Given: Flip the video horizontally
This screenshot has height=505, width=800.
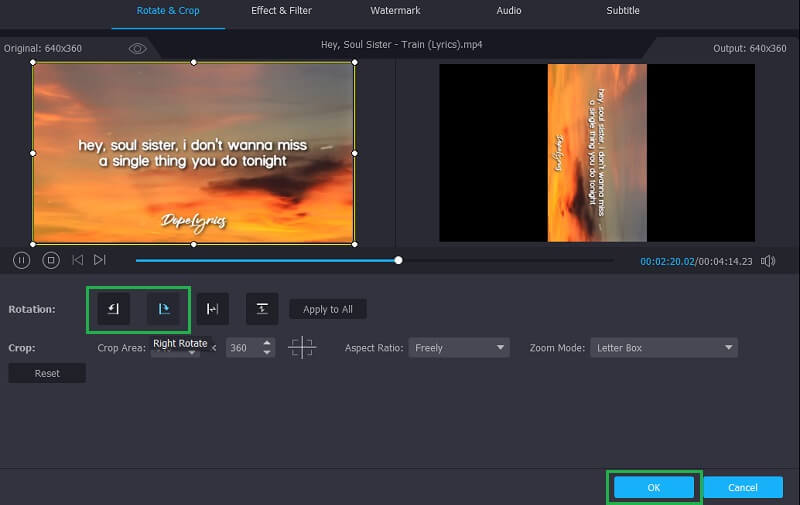Looking at the screenshot, I should coord(212,309).
